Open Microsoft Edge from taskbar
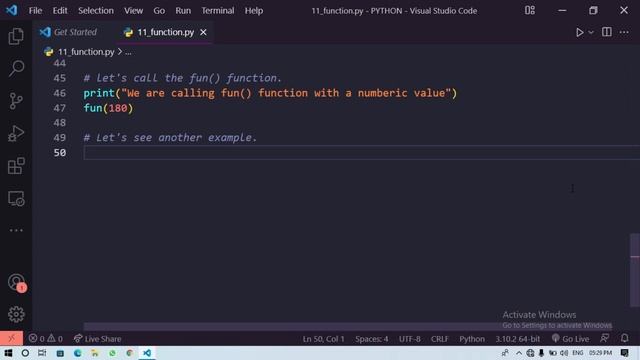640x360 pixels. (x=78, y=353)
